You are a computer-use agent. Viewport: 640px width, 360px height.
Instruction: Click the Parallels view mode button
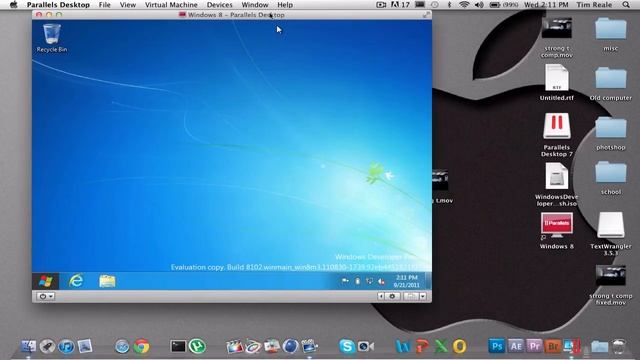pos(411,296)
